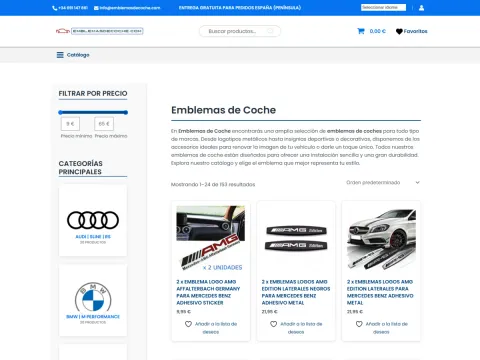Image resolution: width=480 pixels, height=360 pixels.
Task: Click the BMW | M Performance category label
Action: click(x=93, y=317)
